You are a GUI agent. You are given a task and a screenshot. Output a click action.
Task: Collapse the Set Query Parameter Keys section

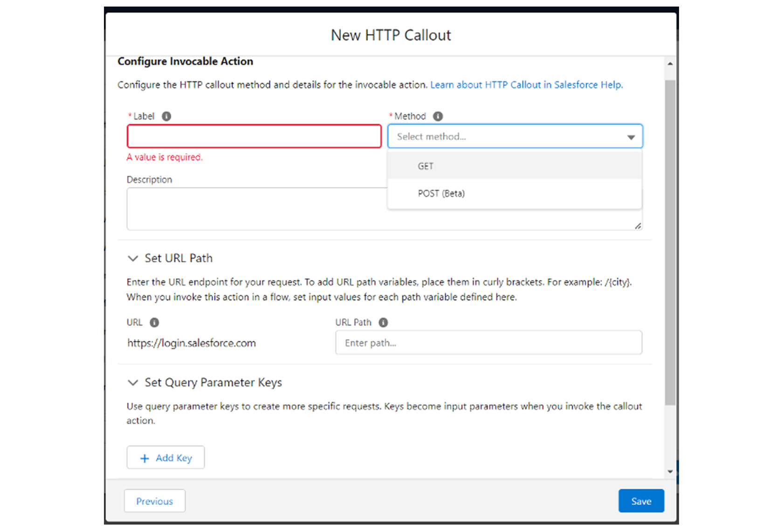click(133, 382)
